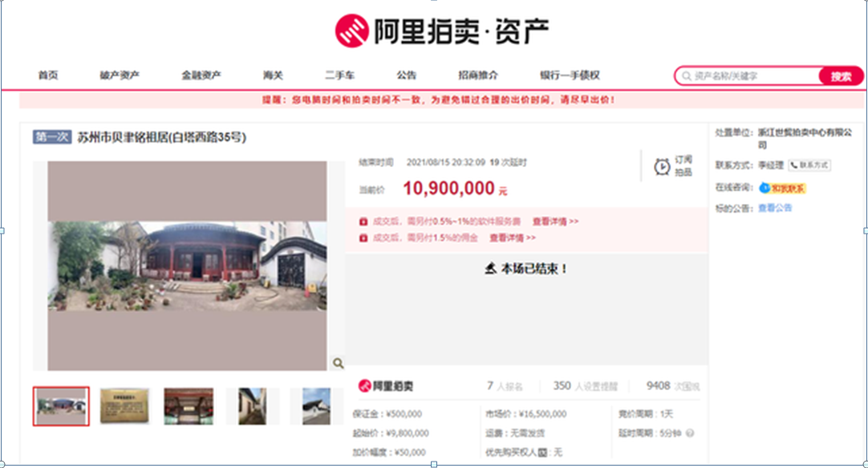The width and height of the screenshot is (868, 468).
Task: Click the icon beside 优先购买权人
Action: pos(543,453)
